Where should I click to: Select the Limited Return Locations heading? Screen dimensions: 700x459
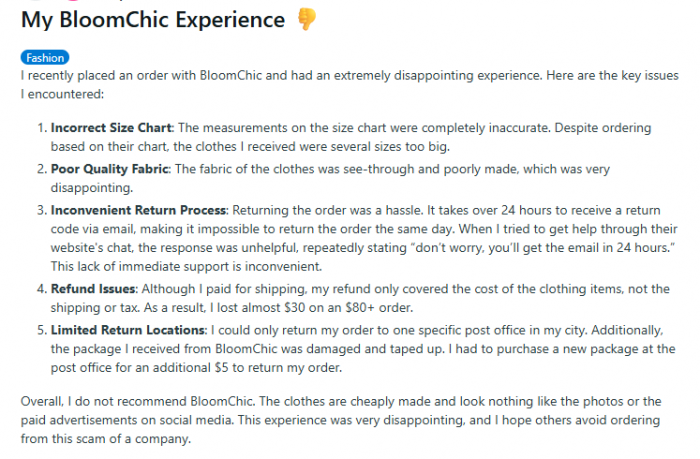coord(128,330)
